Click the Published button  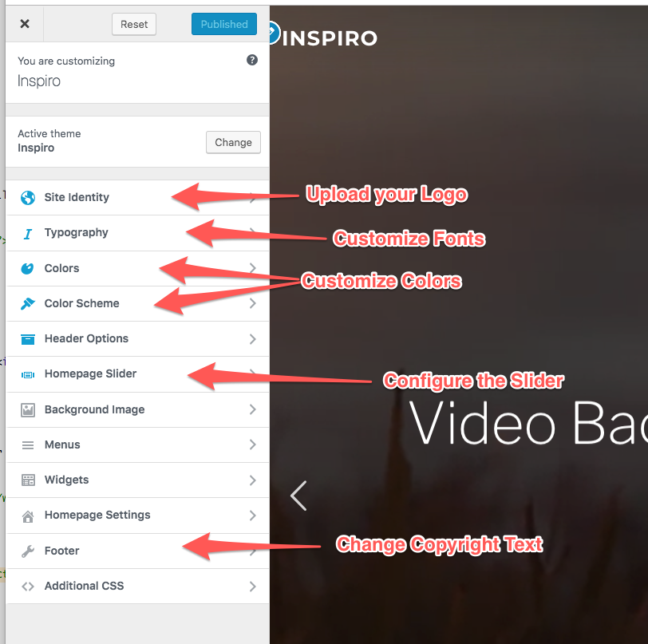(224, 24)
